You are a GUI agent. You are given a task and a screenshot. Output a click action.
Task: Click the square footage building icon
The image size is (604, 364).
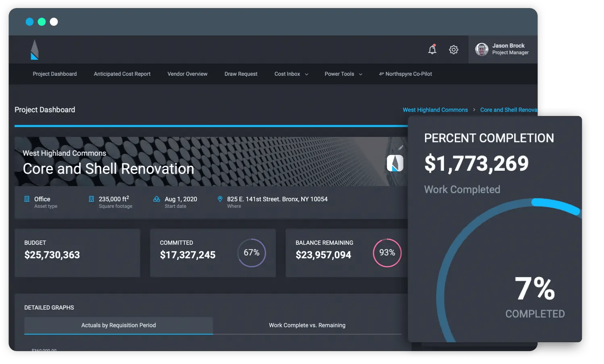click(92, 199)
